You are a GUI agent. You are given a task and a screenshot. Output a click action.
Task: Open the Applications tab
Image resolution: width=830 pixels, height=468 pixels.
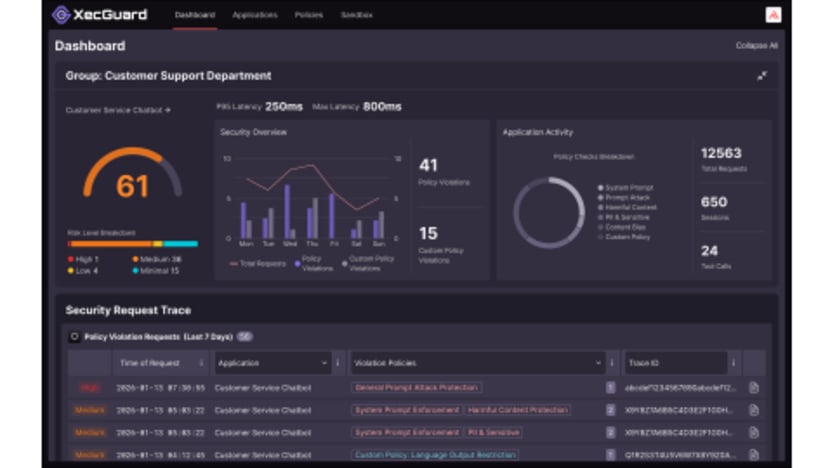click(x=255, y=15)
